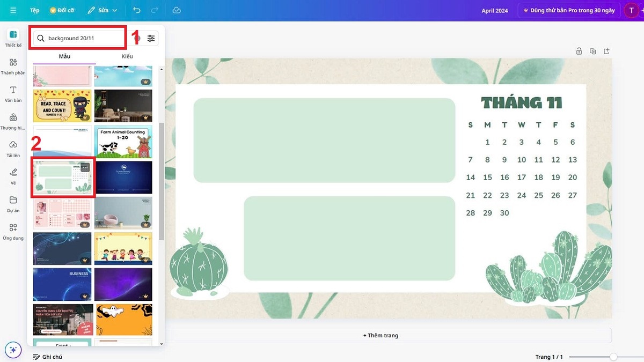The height and width of the screenshot is (362, 644).
Task: Open the three-dot menu on green template thumbnail
Action: point(85,167)
